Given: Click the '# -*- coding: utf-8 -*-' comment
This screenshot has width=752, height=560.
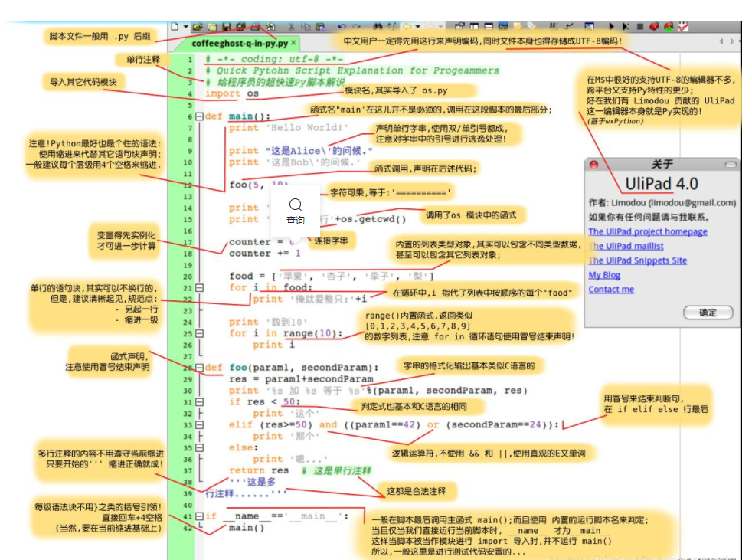Looking at the screenshot, I should click(x=274, y=59).
